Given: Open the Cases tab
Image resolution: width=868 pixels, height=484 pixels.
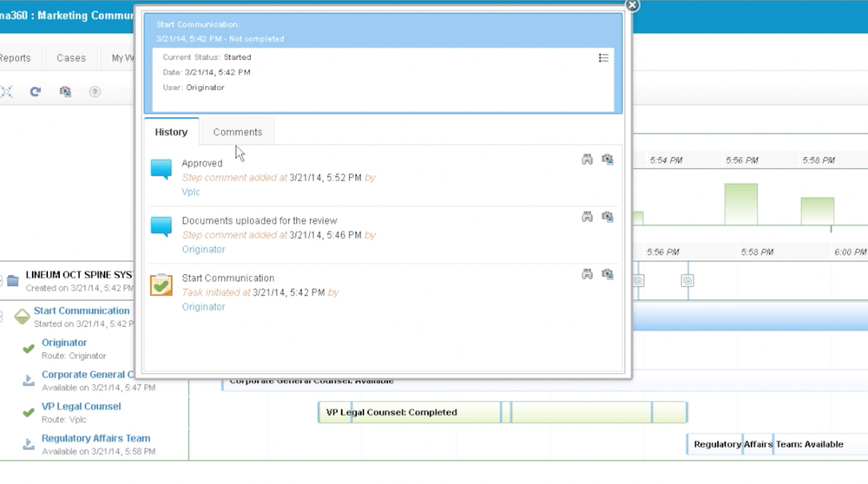Looking at the screenshot, I should (71, 58).
